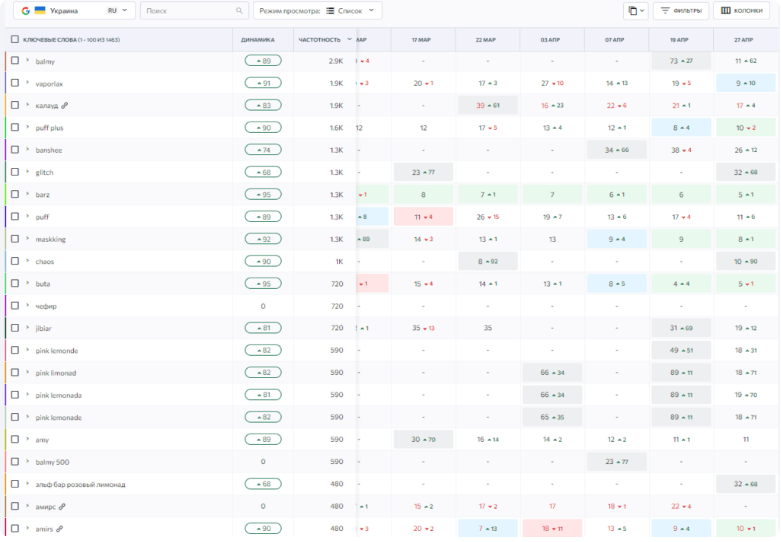The image size is (781, 542).
Task: Click the 17 мар cell 30 for amy
Action: pos(423,439)
